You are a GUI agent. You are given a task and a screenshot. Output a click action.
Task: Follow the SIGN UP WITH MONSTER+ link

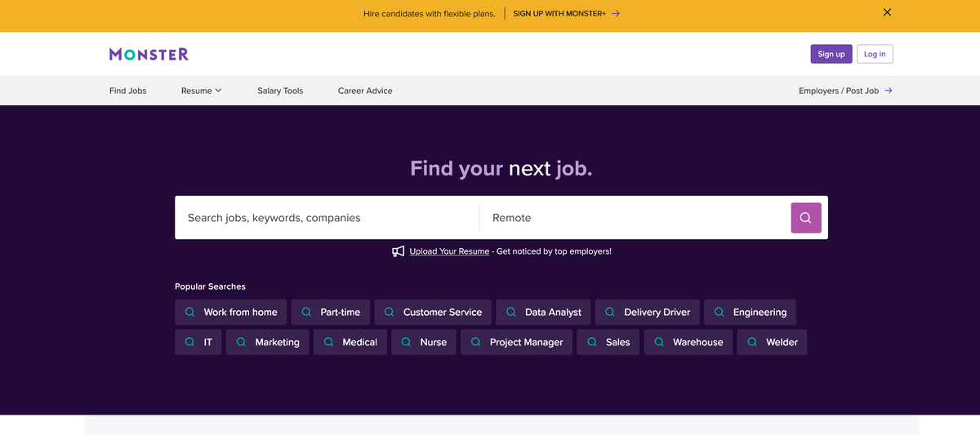(x=559, y=14)
